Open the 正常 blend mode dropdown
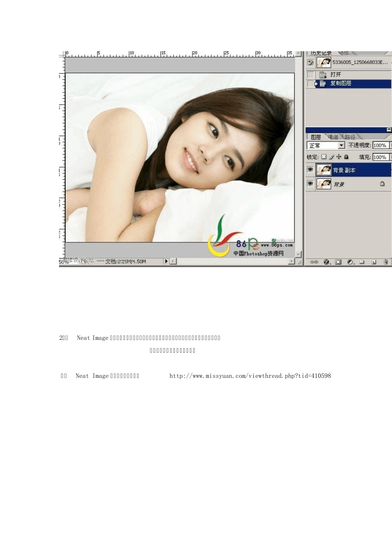Image resolution: width=392 pixels, height=555 pixels. (326, 145)
